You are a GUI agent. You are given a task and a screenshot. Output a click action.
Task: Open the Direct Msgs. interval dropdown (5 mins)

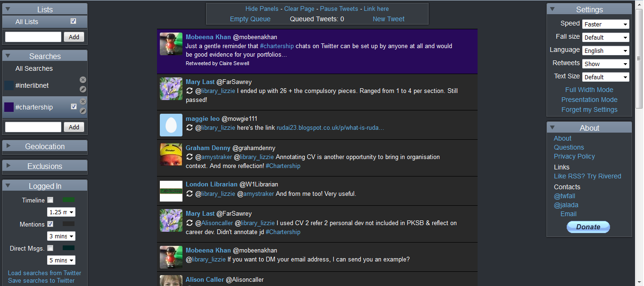pyautogui.click(x=61, y=261)
